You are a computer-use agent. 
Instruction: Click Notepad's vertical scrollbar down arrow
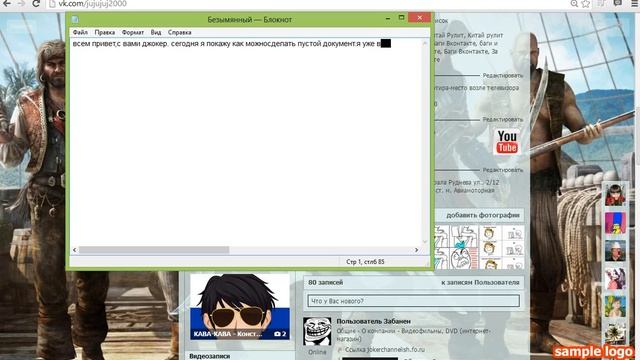pyautogui.click(x=425, y=242)
